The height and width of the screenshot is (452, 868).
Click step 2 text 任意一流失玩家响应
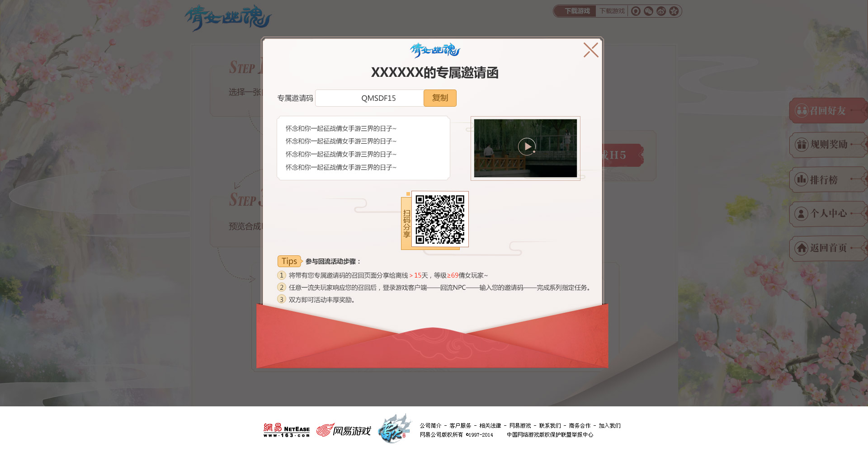click(441, 287)
